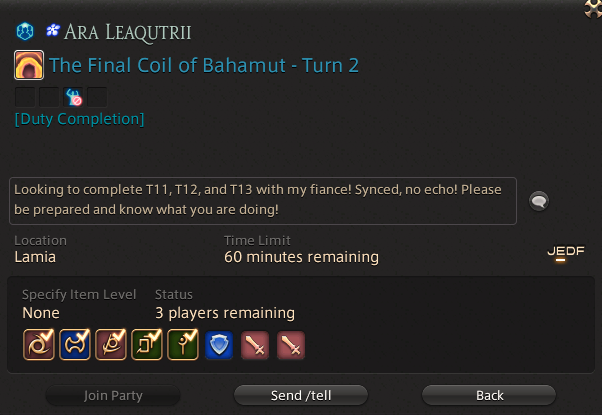
Task: Click the duty condition icon under title
Action: (73, 97)
